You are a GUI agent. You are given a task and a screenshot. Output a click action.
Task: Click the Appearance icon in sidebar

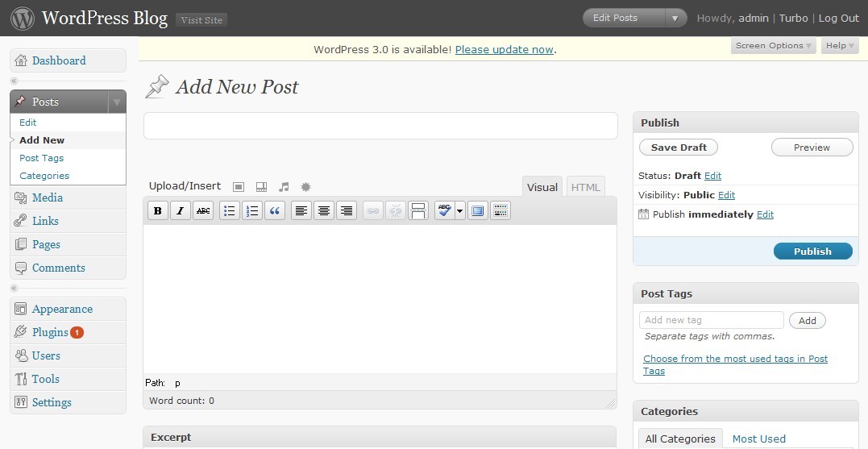[x=20, y=309]
